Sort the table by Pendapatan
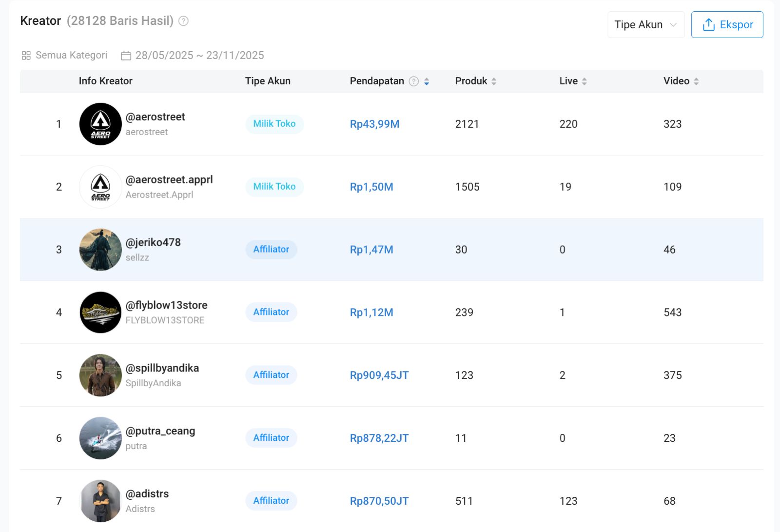 [427, 81]
